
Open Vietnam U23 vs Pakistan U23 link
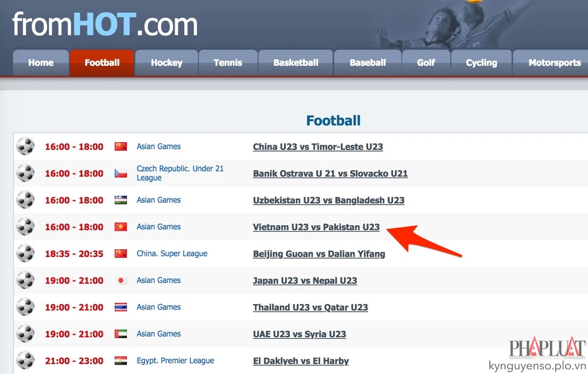[x=316, y=227]
